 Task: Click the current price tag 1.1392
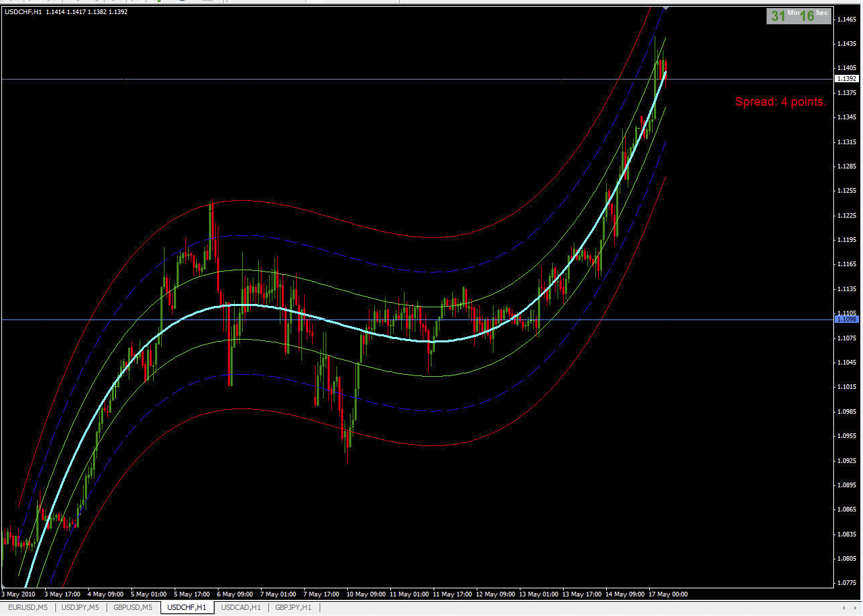pyautogui.click(x=846, y=79)
